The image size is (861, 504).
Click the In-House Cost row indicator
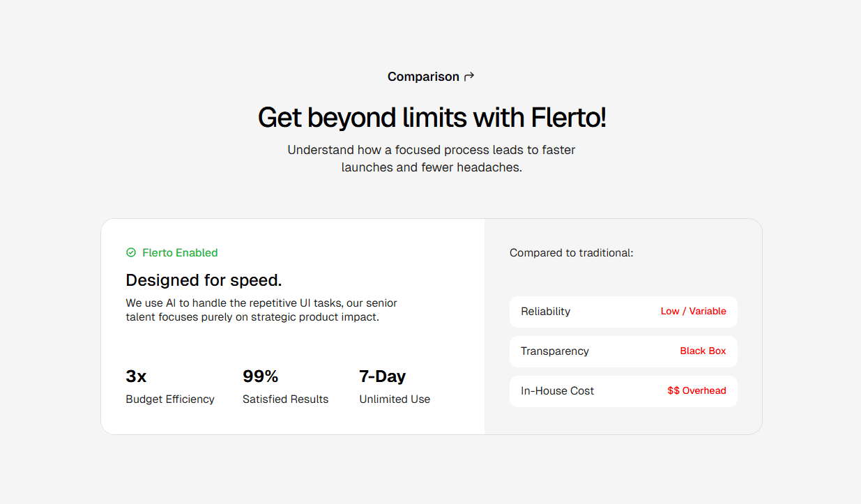623,391
